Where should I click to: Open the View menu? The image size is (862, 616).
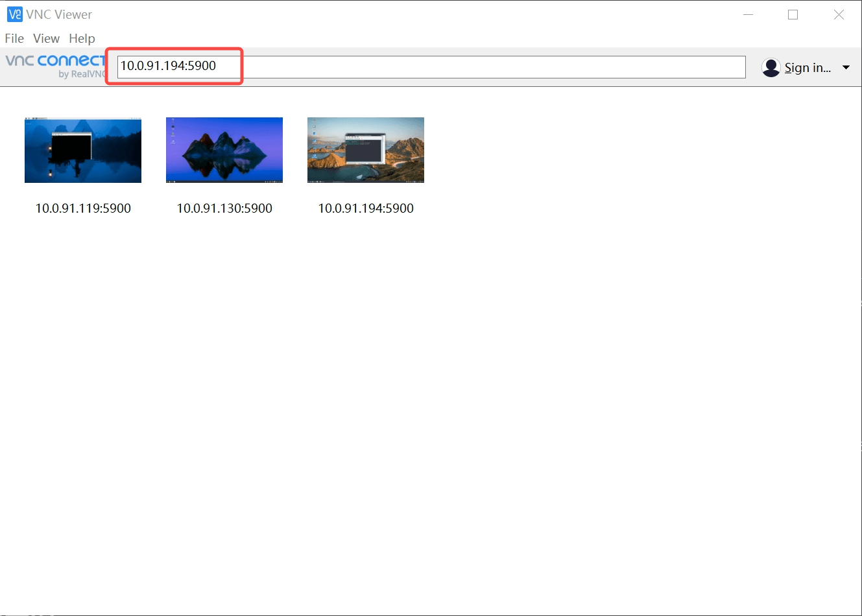coord(45,38)
